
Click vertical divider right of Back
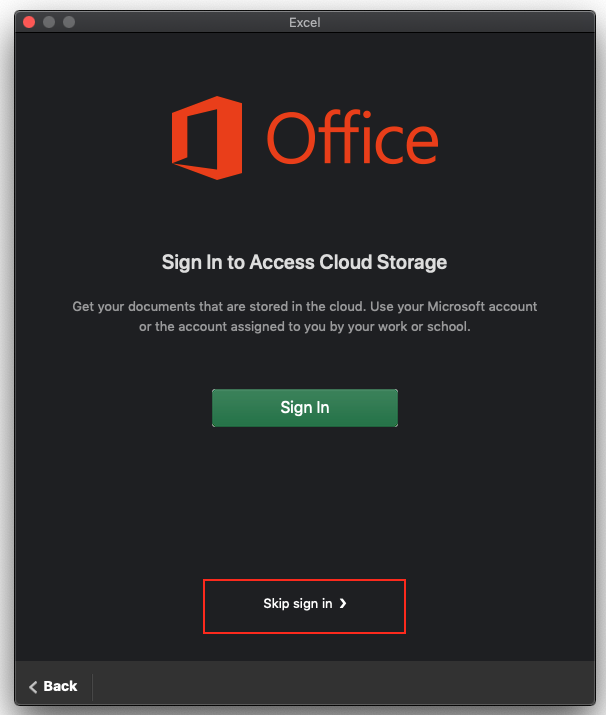click(93, 687)
